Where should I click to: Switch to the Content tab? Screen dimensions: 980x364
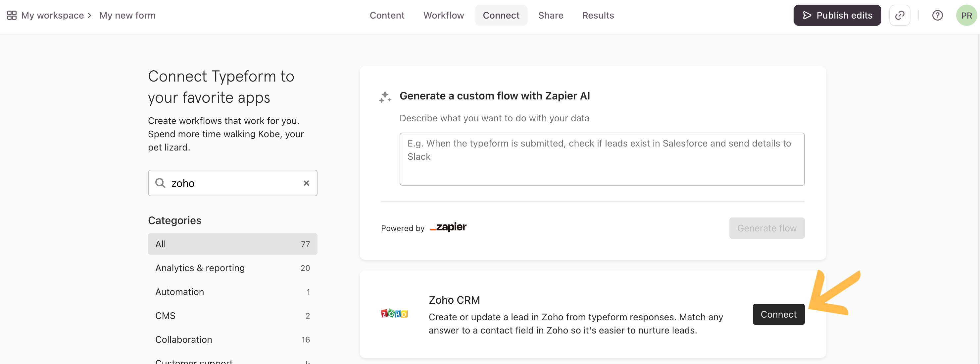pyautogui.click(x=386, y=15)
